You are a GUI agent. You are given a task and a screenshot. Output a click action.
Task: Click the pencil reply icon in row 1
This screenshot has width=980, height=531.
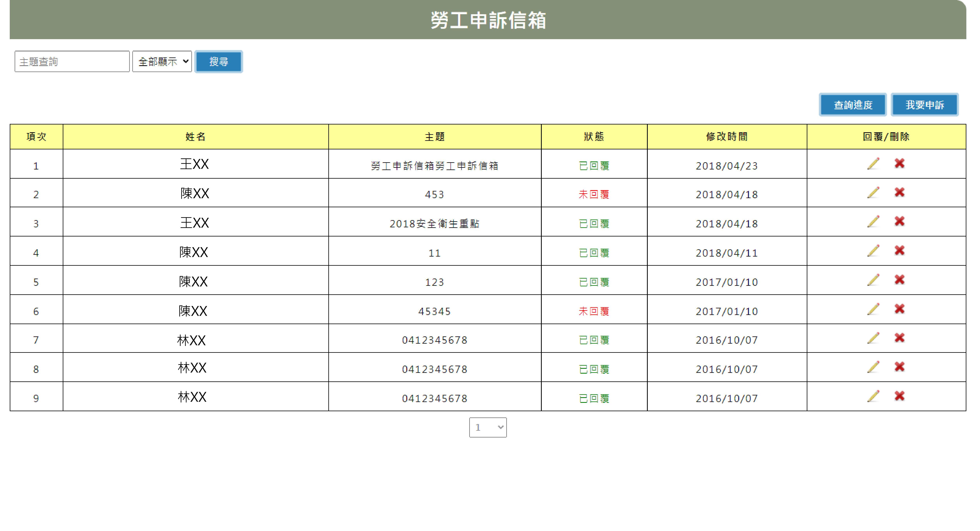pyautogui.click(x=873, y=164)
